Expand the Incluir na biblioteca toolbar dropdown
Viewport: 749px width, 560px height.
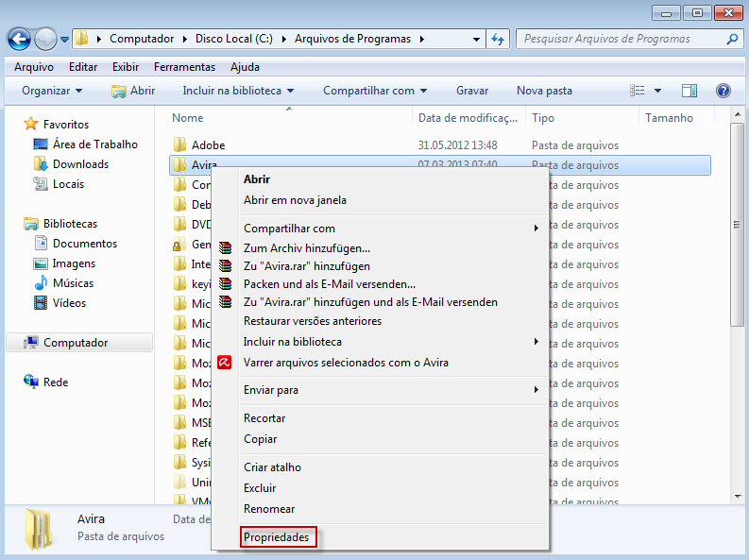(238, 91)
